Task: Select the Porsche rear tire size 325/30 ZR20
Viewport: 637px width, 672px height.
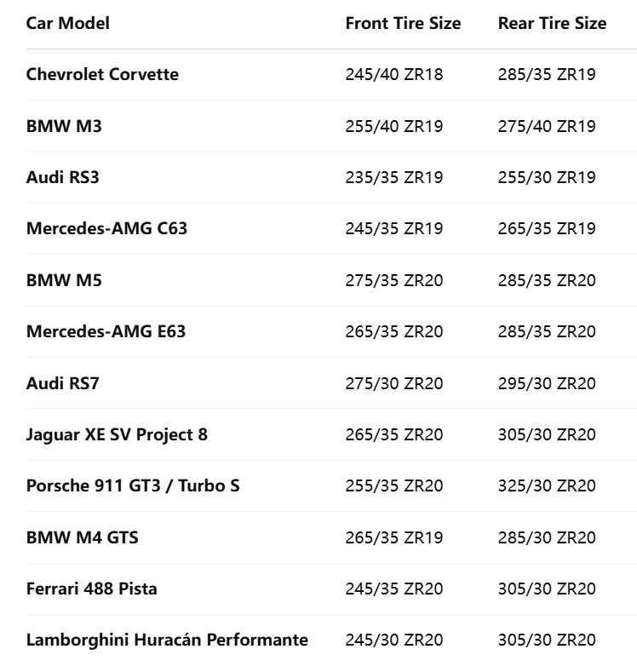Action: click(x=546, y=485)
